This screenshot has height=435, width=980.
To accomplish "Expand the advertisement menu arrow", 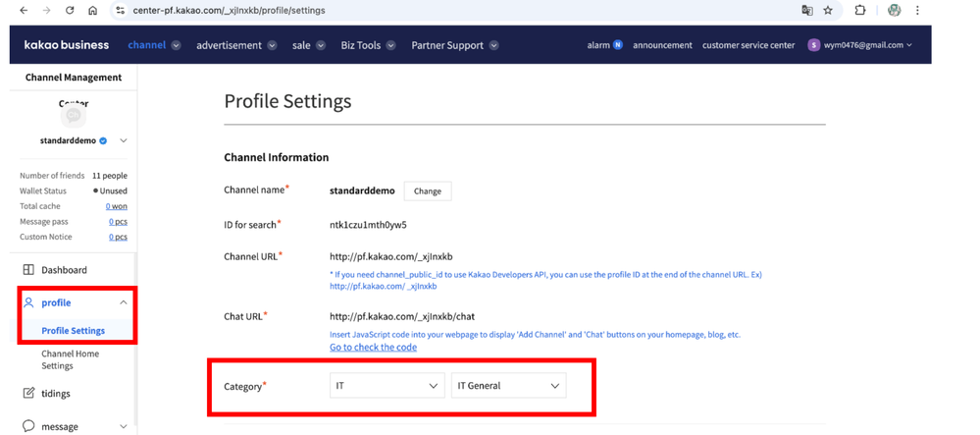I will point(272,45).
